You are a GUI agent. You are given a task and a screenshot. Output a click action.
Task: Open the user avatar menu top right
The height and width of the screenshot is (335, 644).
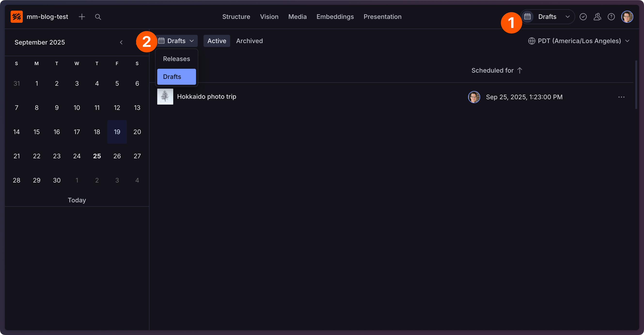tap(627, 17)
